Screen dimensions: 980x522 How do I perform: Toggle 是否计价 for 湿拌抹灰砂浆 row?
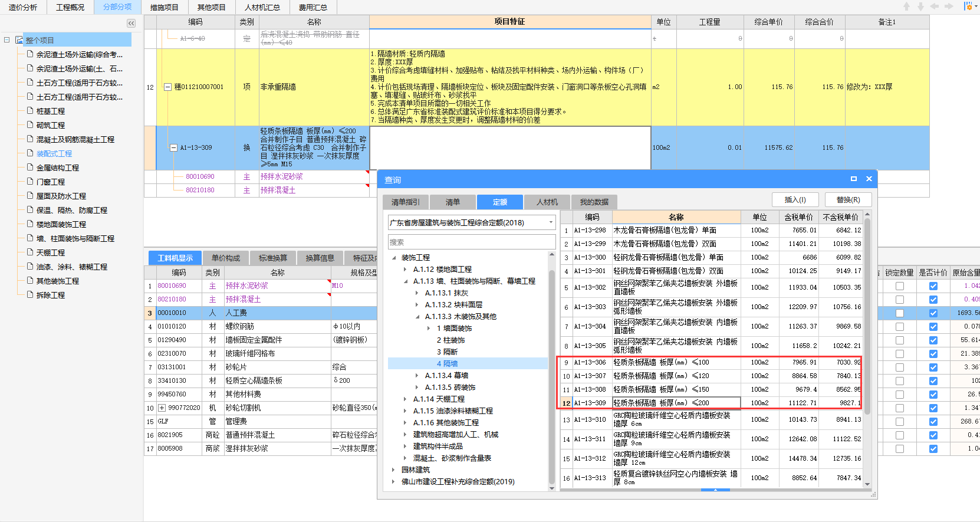pos(933,448)
